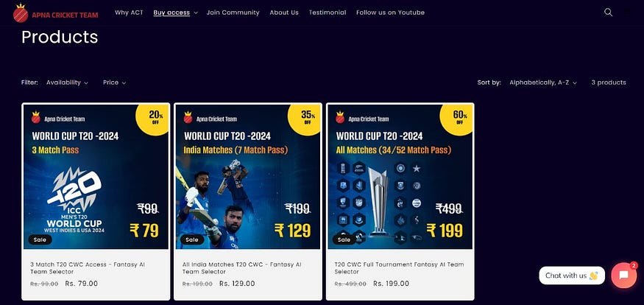Image resolution: width=644 pixels, height=305 pixels.
Task: Open the red chat bubble icon
Action: pos(624,275)
